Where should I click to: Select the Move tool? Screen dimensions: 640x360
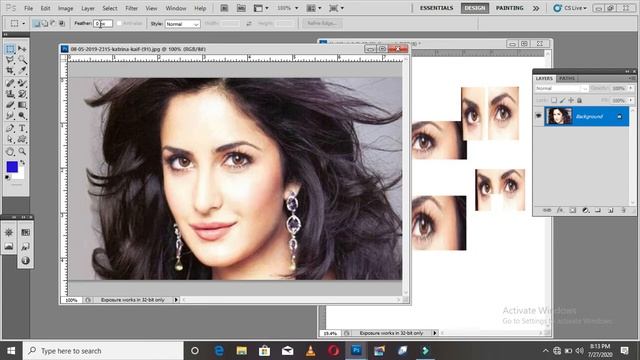pyautogui.click(x=22, y=49)
